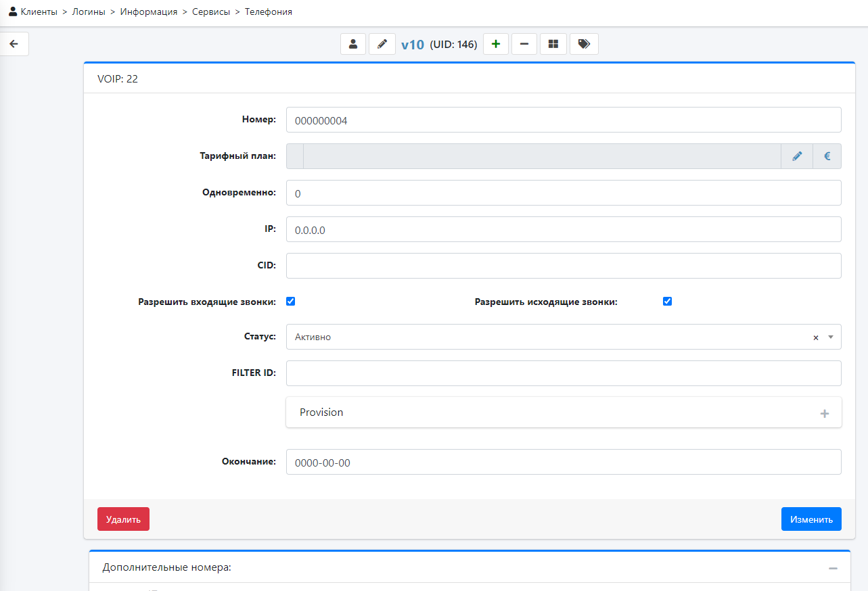
Task: Go to Клиенты breadcrumb
Action: coord(39,12)
